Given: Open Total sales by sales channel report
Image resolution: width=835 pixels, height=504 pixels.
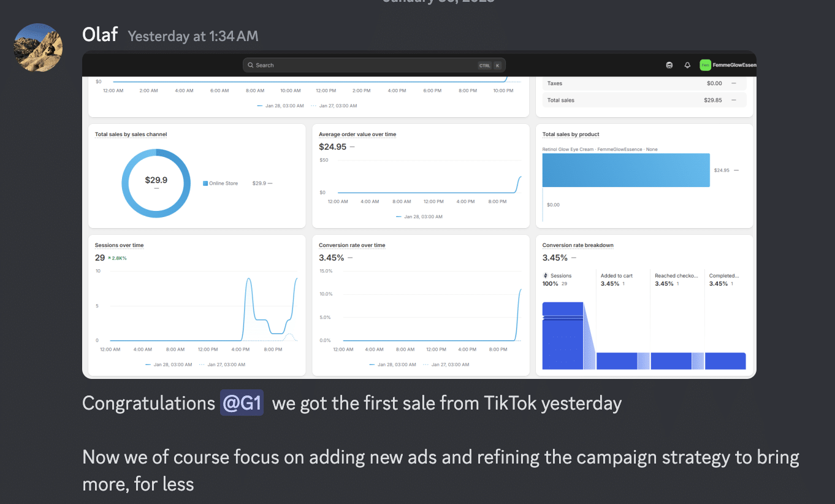Looking at the screenshot, I should point(131,134).
